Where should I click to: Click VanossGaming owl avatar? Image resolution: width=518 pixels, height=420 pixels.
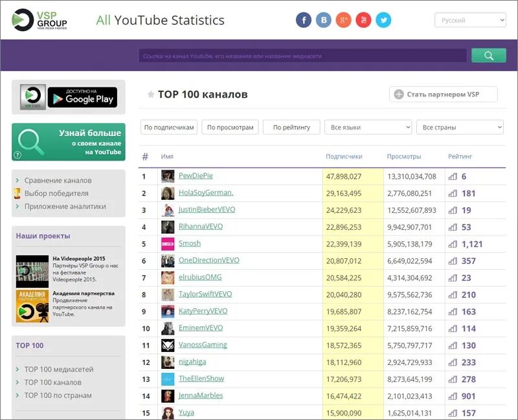coord(168,346)
